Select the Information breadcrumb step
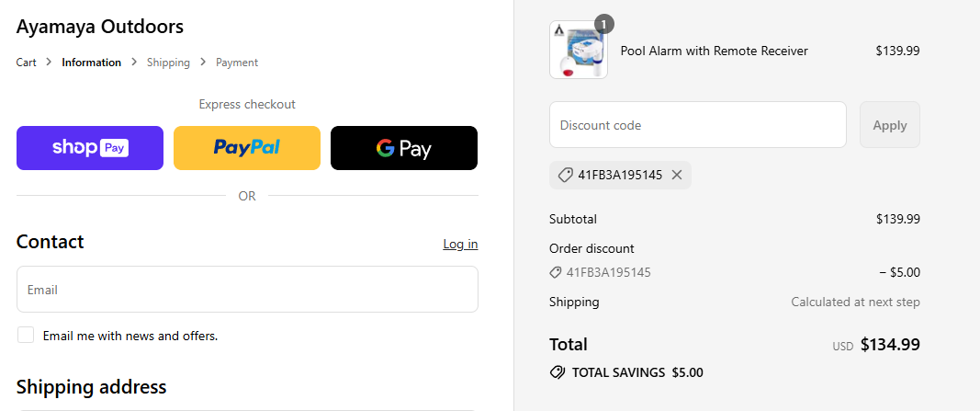Image resolution: width=980 pixels, height=411 pixels. 91,62
